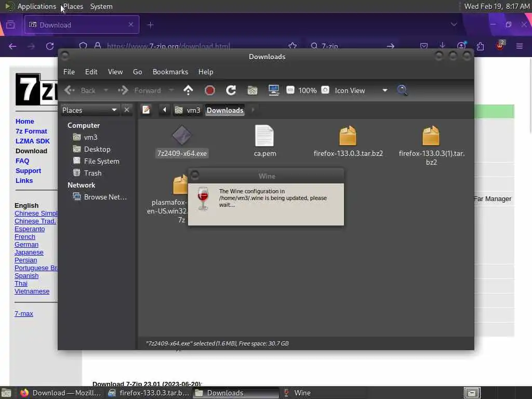Switch site language to German
Image resolution: width=532 pixels, height=399 pixels.
tap(26, 244)
